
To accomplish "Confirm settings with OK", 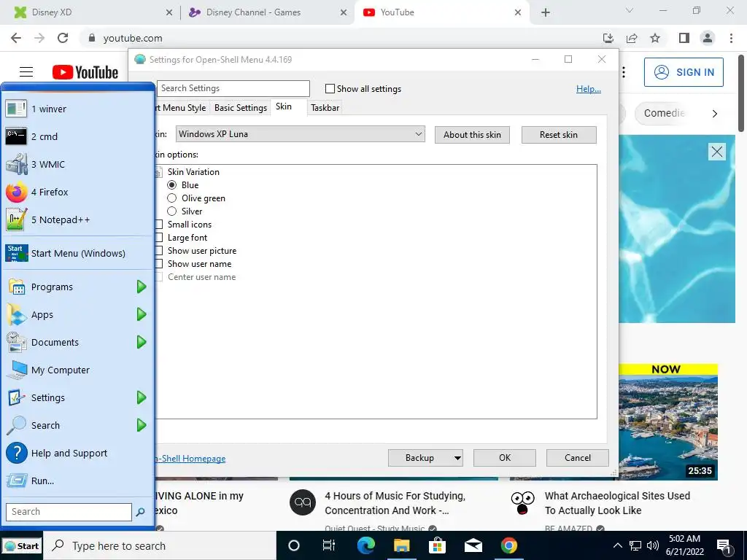I will tap(505, 458).
